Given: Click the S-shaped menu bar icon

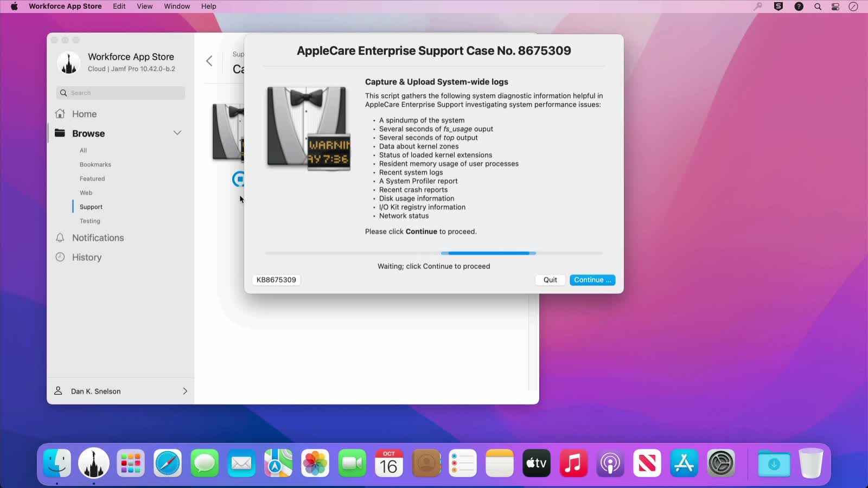Looking at the screenshot, I should (x=778, y=7).
